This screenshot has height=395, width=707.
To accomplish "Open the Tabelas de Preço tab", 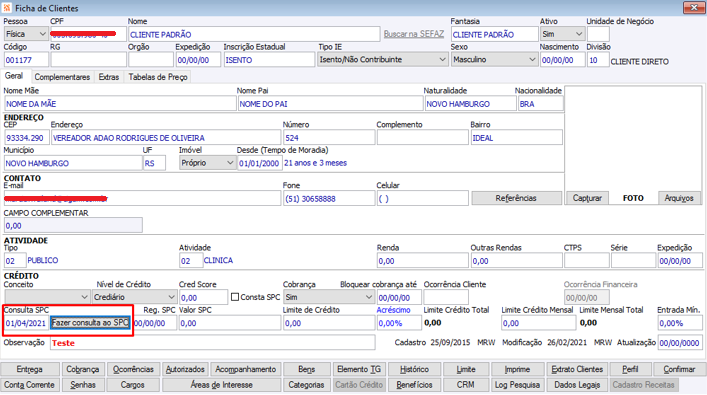I will [158, 77].
